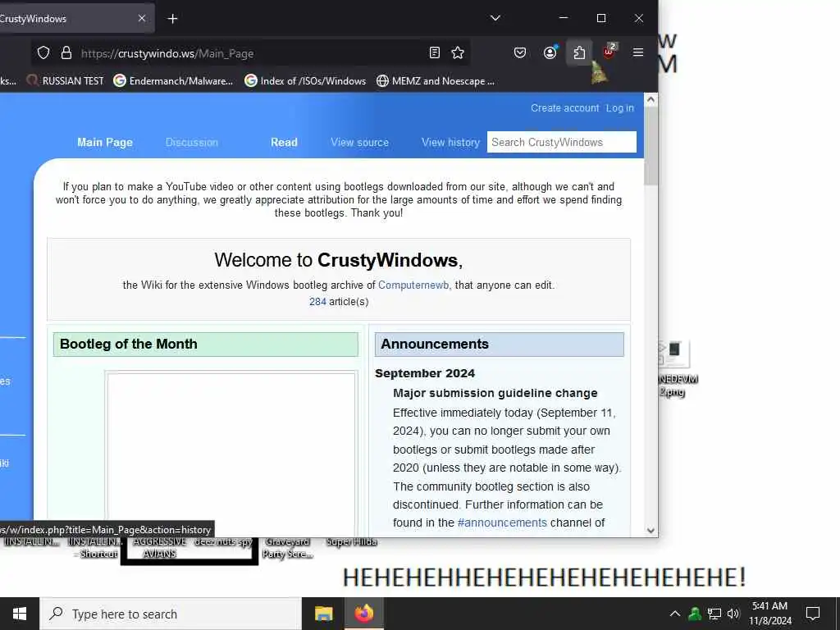This screenshot has height=630, width=840.
Task: Open the #announcements channel link
Action: pos(502,523)
